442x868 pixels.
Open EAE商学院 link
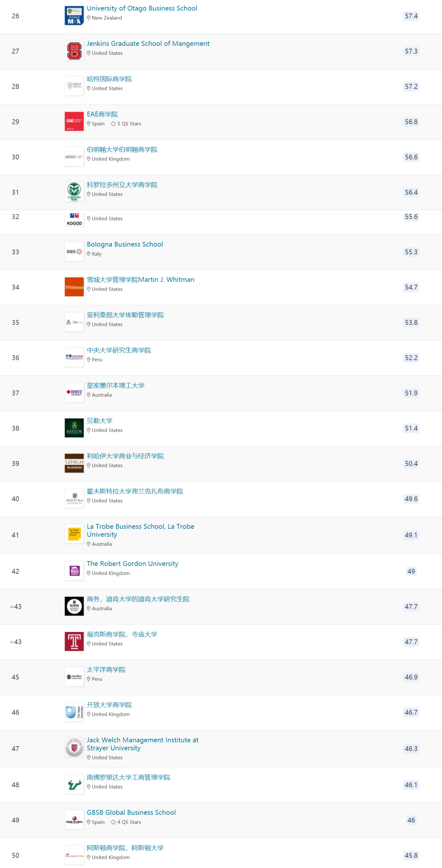(x=102, y=114)
